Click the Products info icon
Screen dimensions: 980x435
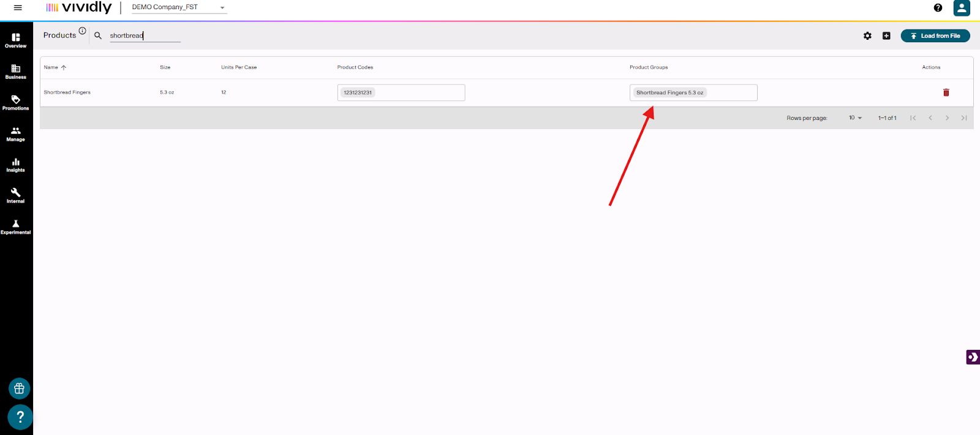(82, 31)
